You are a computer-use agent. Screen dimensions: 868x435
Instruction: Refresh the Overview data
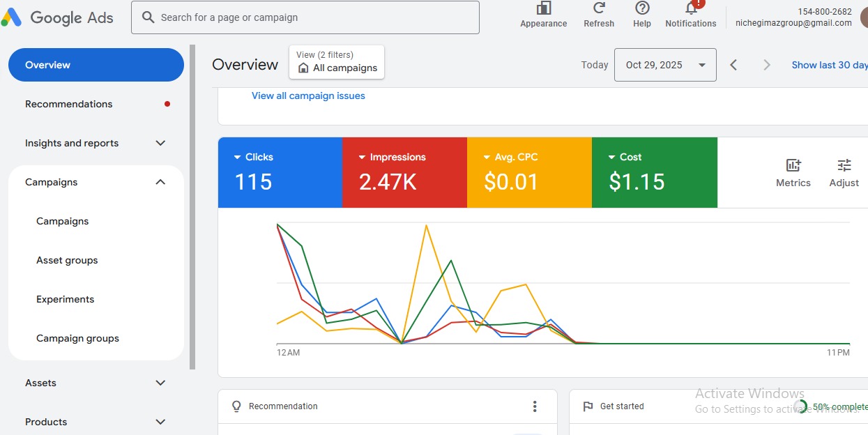point(598,15)
